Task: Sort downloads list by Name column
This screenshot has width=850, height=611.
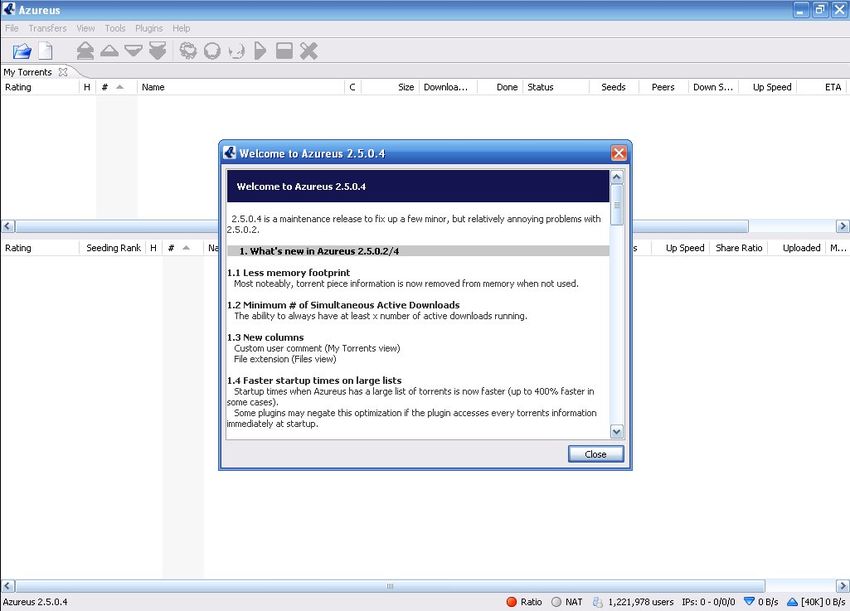Action: coord(241,87)
